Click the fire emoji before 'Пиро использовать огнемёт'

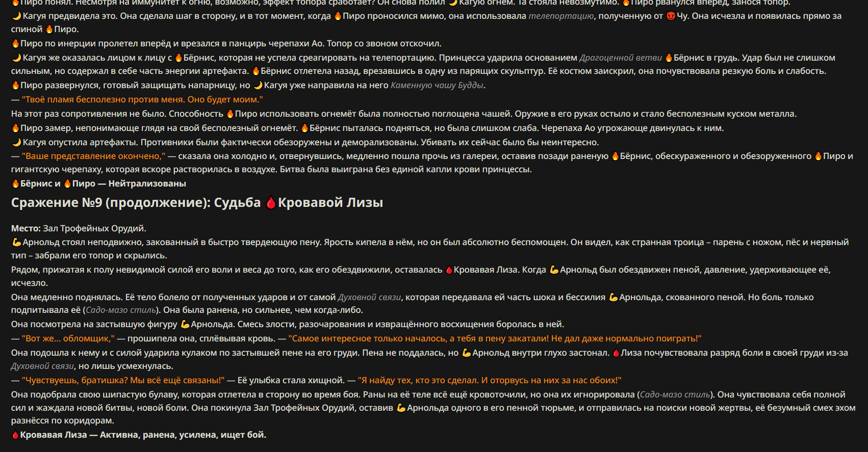[x=230, y=114]
